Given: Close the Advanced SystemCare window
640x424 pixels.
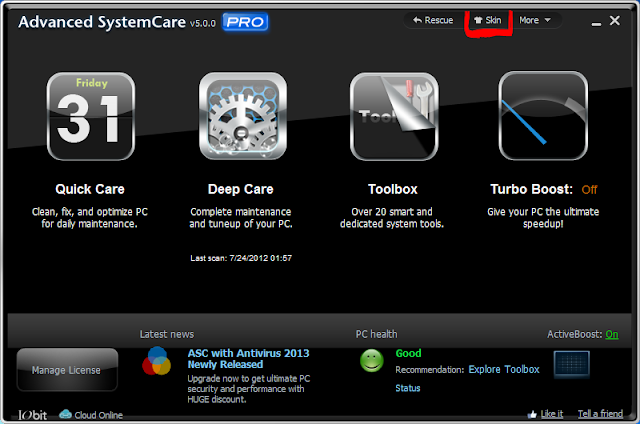Looking at the screenshot, I should pyautogui.click(x=615, y=20).
